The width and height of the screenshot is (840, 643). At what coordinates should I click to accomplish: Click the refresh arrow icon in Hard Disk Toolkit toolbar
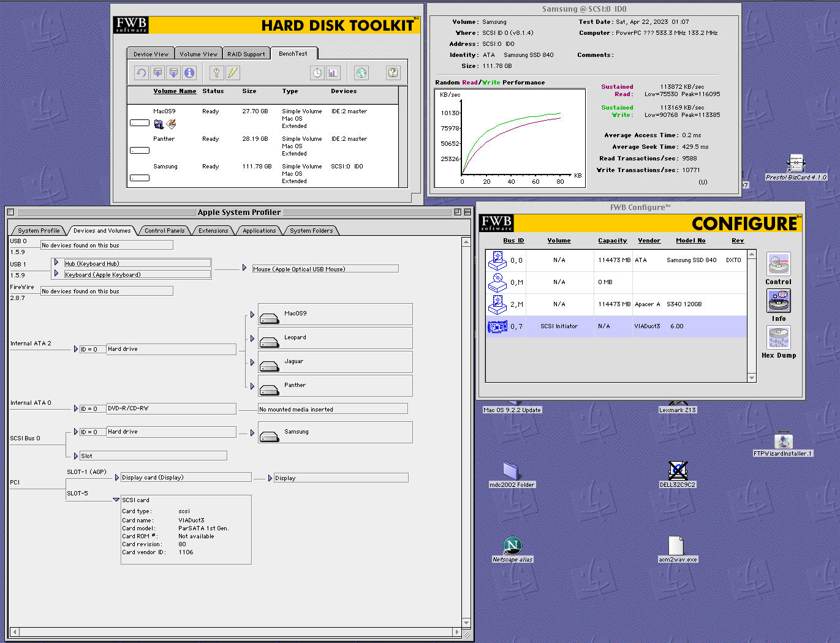click(x=142, y=73)
